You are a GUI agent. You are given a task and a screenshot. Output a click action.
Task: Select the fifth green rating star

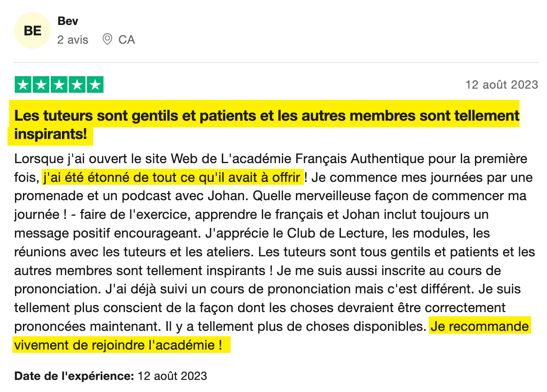pyautogui.click(x=95, y=85)
